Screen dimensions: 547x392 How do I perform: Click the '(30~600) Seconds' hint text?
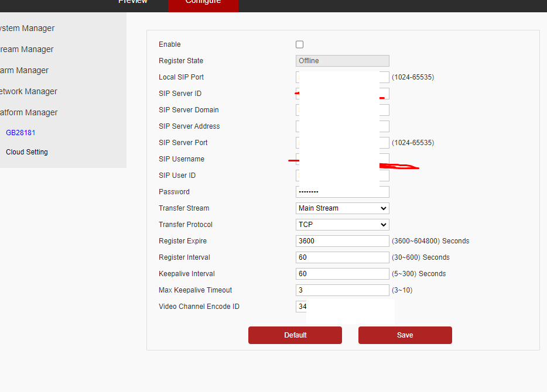tap(420, 257)
